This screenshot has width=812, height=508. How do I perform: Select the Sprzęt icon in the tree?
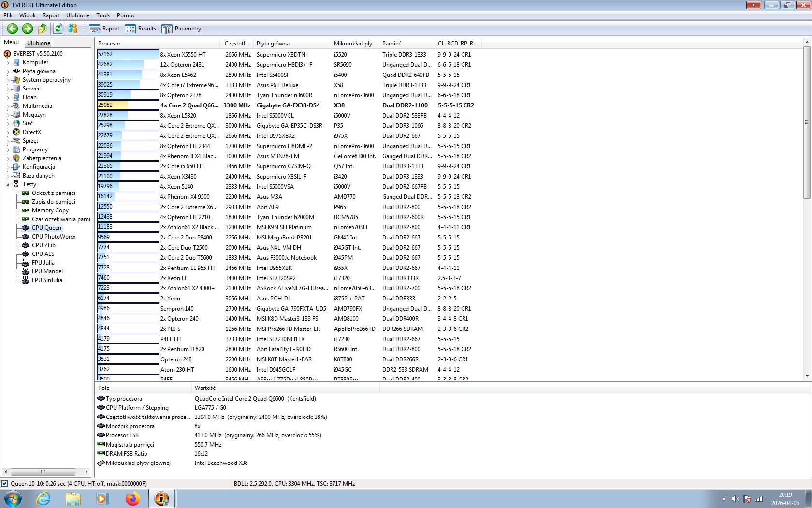tap(16, 141)
